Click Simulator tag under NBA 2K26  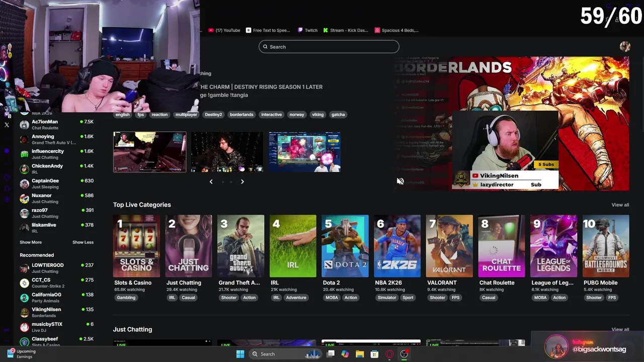point(387,298)
